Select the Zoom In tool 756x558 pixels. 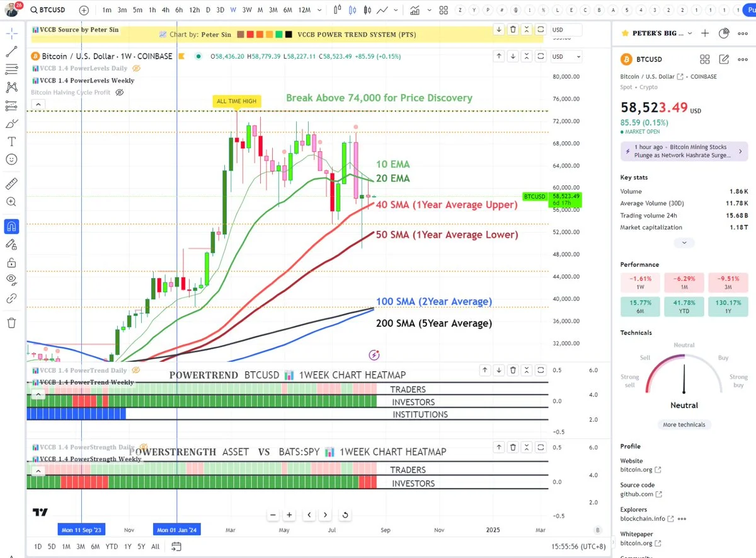(x=11, y=202)
